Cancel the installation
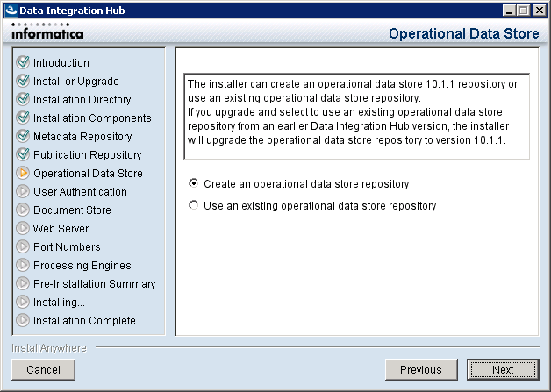The image size is (551, 392). pyautogui.click(x=44, y=369)
